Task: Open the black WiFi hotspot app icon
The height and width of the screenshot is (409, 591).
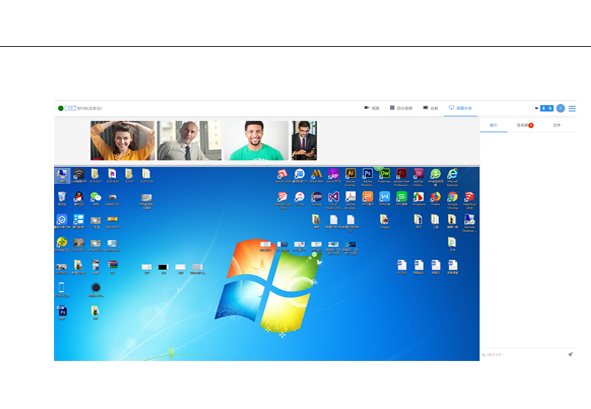Action: click(79, 176)
